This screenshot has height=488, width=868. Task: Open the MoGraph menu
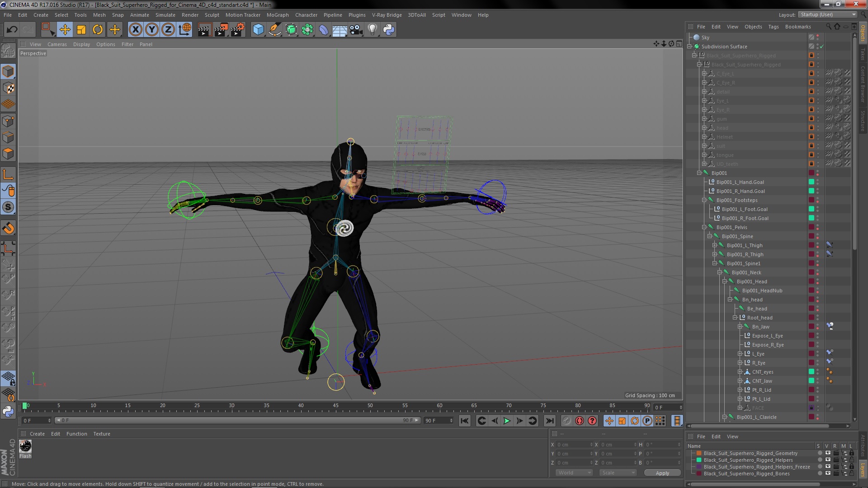[x=278, y=15]
